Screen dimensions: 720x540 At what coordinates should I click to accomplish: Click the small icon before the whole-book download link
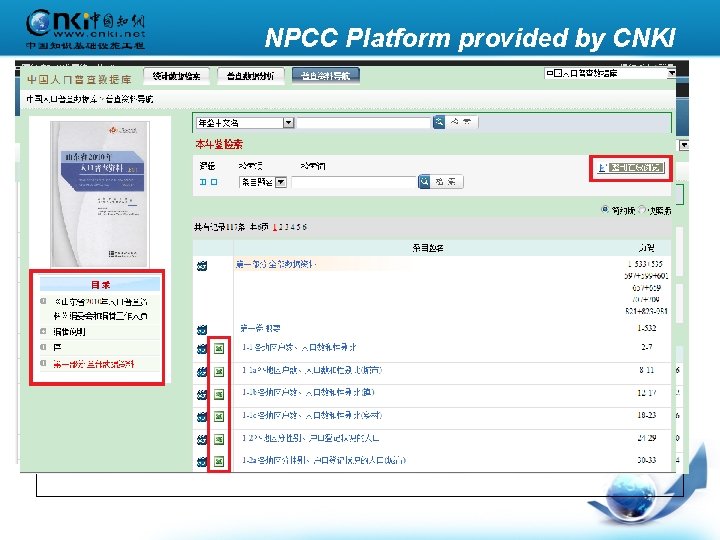click(602, 168)
